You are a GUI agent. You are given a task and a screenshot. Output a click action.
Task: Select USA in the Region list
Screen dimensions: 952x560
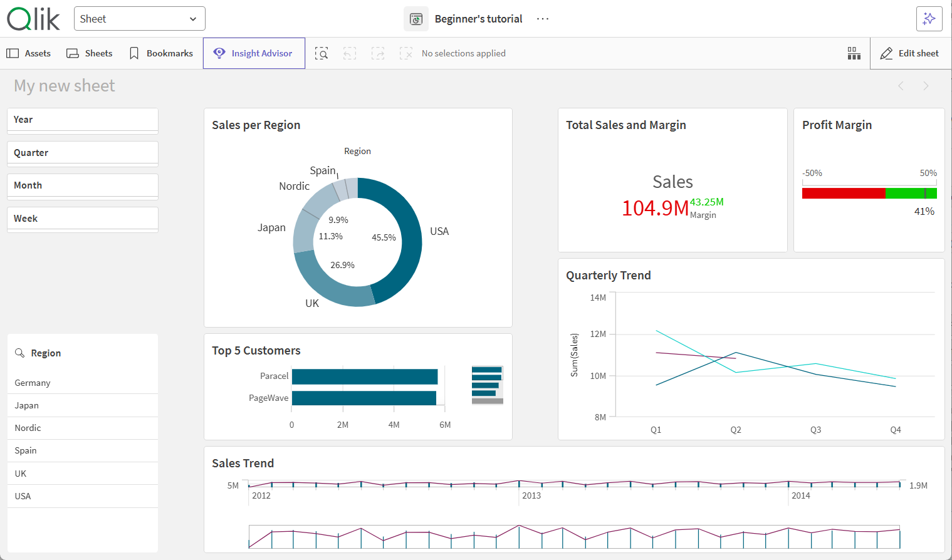[x=83, y=496]
